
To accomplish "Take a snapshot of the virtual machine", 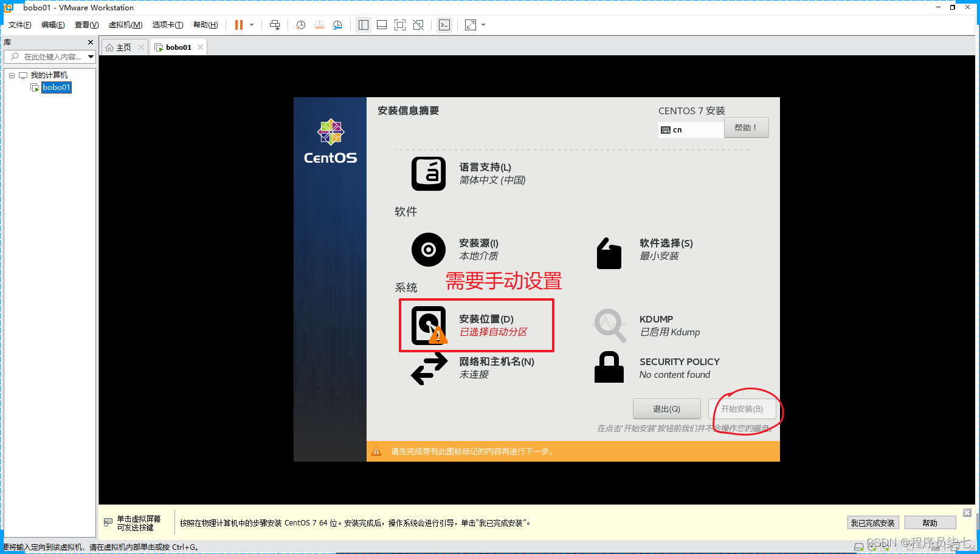I will click(x=300, y=25).
